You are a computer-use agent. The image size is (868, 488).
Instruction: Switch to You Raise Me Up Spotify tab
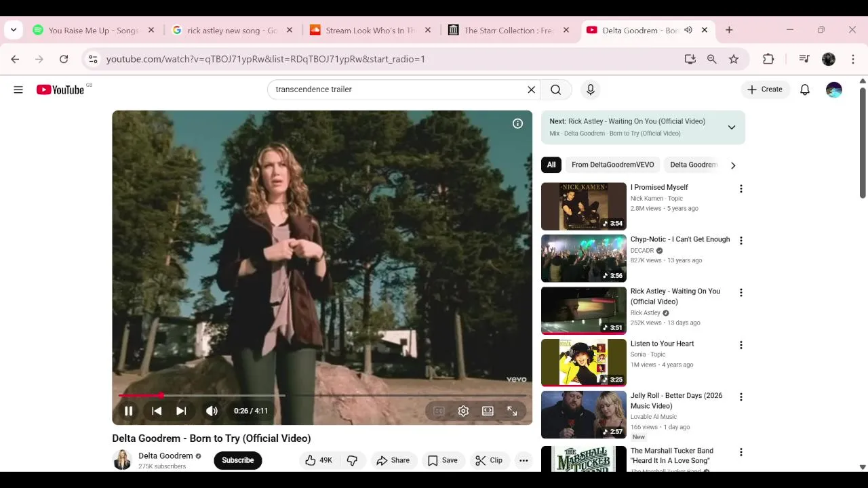click(x=94, y=30)
